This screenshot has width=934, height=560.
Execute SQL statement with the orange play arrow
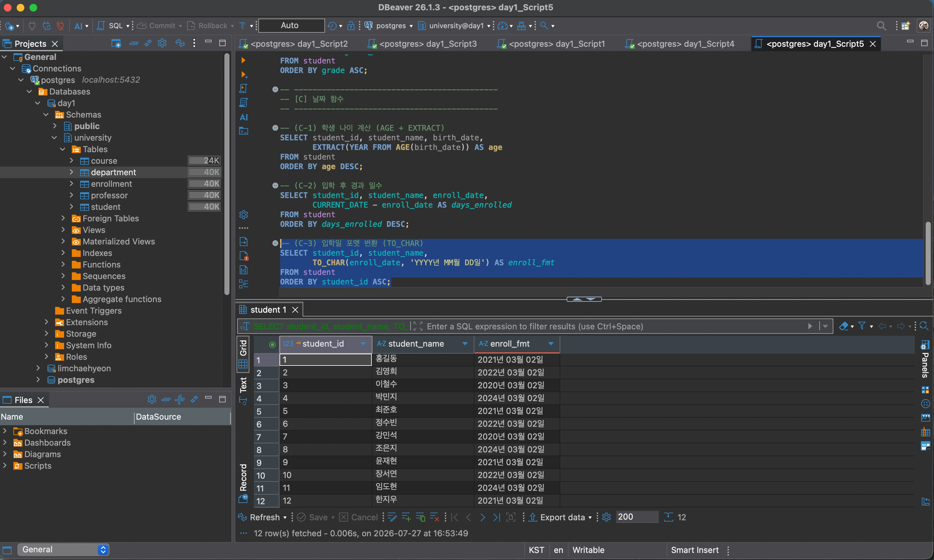pos(244,60)
